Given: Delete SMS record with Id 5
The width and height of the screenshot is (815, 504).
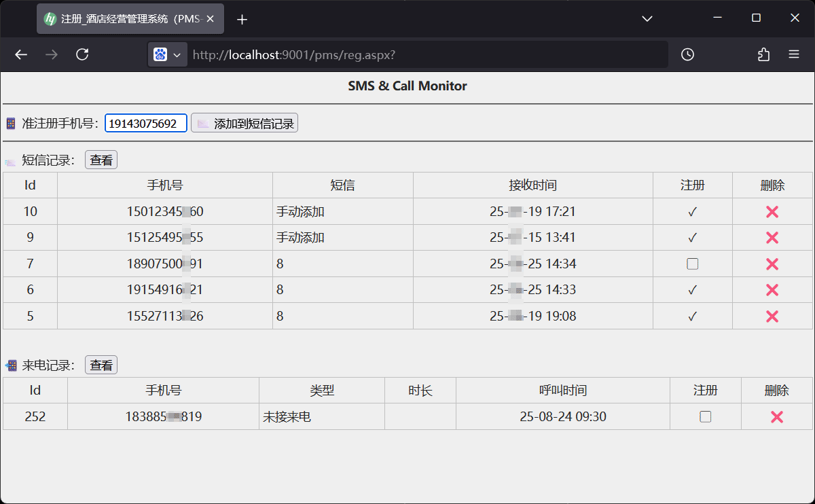Looking at the screenshot, I should [772, 317].
